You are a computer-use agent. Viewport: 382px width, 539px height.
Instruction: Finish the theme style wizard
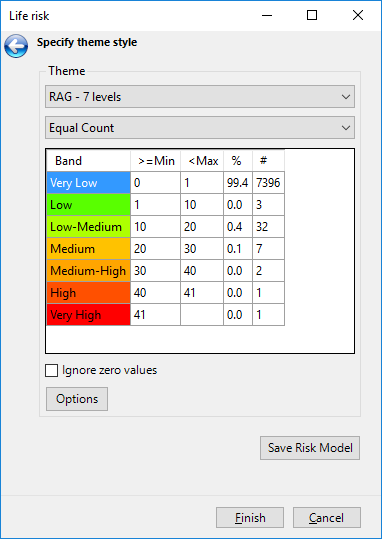[x=250, y=517]
